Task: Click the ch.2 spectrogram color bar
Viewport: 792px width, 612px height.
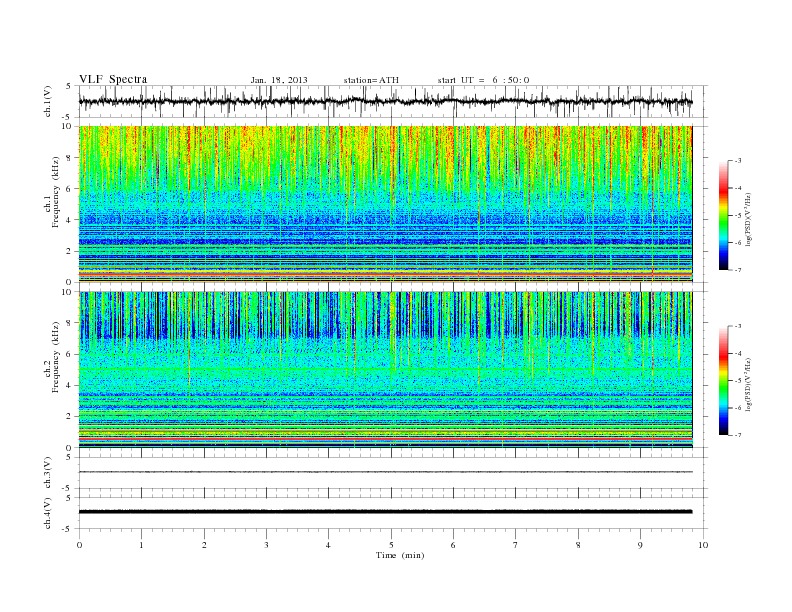Action: click(x=723, y=380)
